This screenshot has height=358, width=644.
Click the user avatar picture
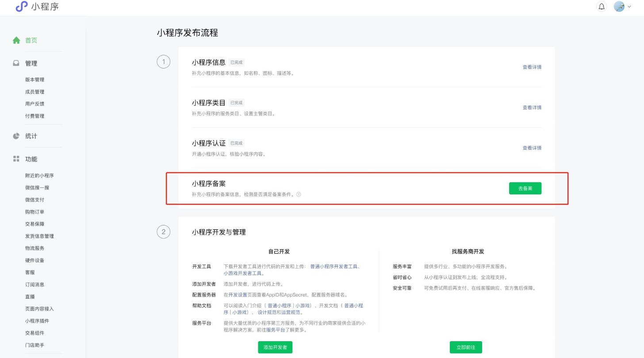coord(619,7)
